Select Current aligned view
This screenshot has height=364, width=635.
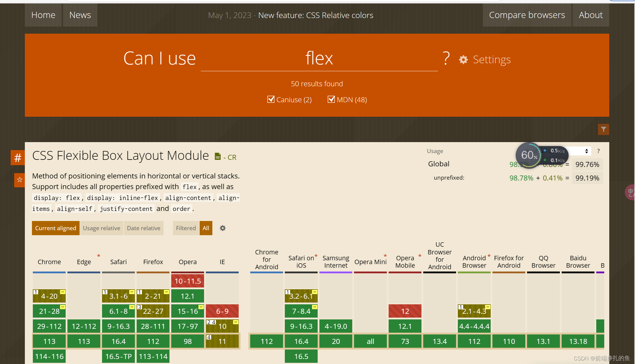tap(56, 228)
